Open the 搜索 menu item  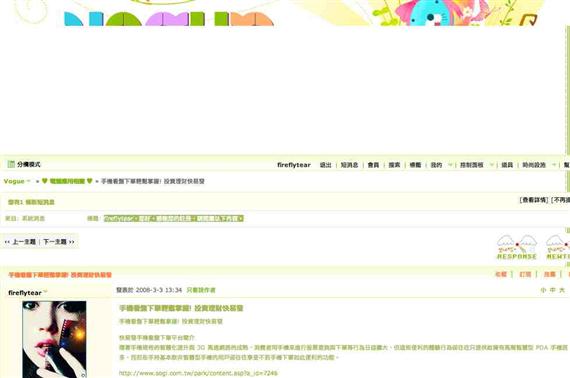pos(394,165)
